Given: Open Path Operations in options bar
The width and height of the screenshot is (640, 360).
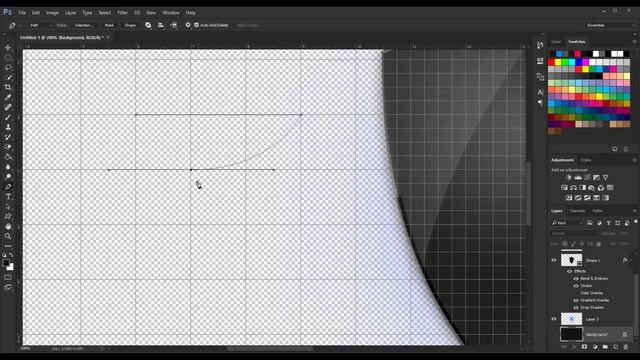Looking at the screenshot, I should 148,25.
